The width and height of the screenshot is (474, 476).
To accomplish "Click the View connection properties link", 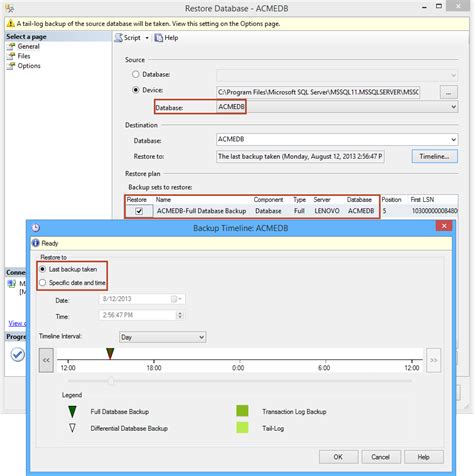I will click(x=17, y=323).
